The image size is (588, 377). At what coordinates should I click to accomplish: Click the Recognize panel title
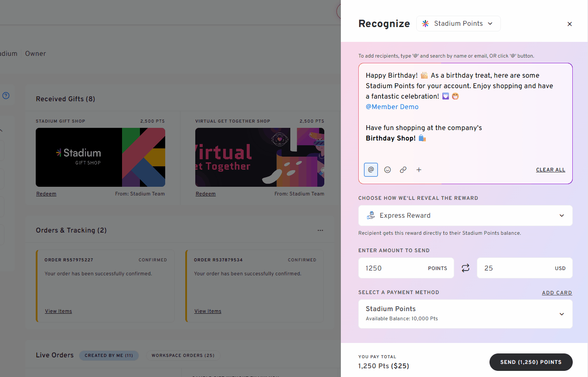(384, 24)
